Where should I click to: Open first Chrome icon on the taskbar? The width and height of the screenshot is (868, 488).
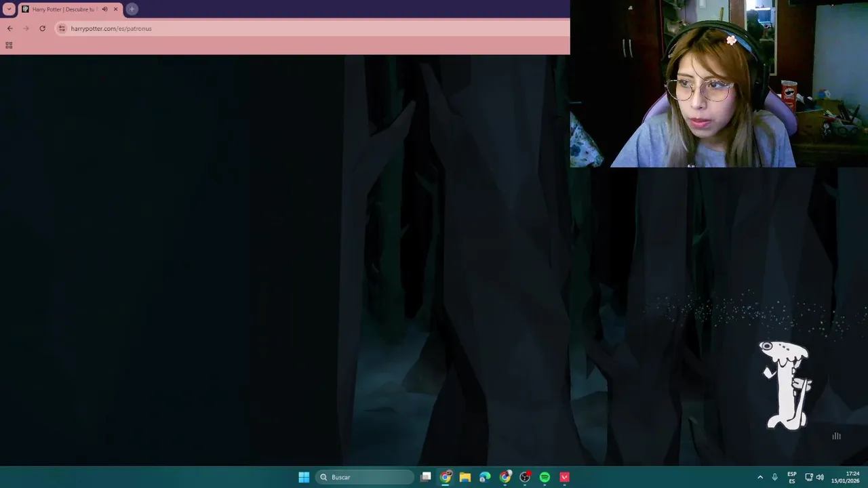coord(446,477)
